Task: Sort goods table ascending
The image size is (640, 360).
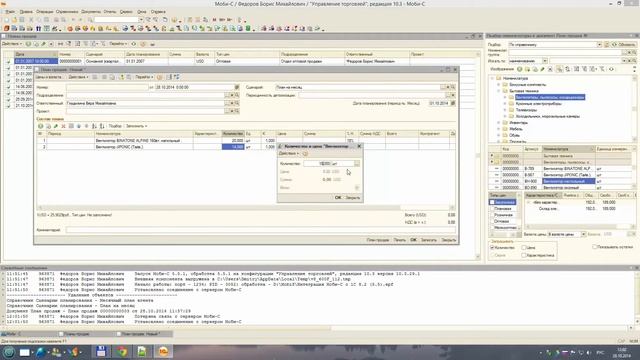Action: (94, 126)
